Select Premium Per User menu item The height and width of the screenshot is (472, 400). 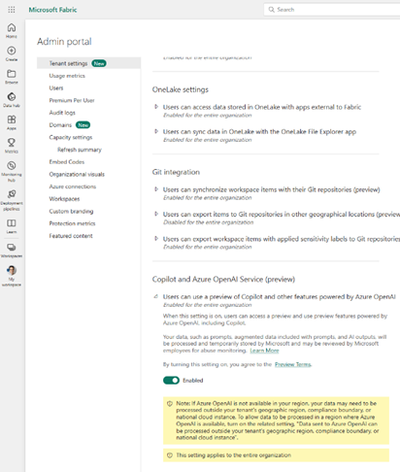pos(72,100)
